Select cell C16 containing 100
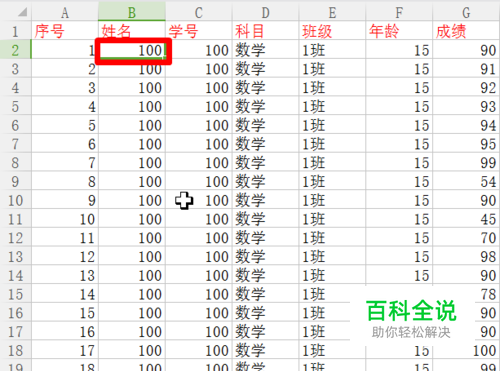 199,313
